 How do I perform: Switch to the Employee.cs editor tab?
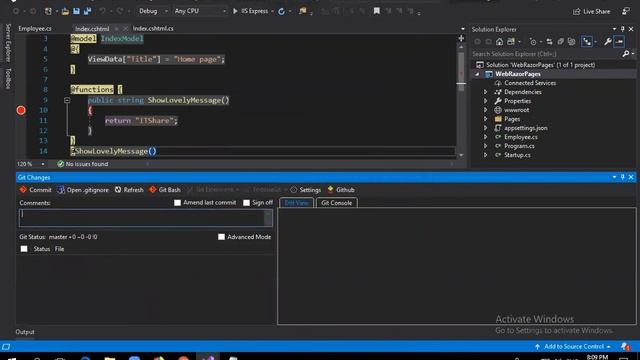click(35, 29)
